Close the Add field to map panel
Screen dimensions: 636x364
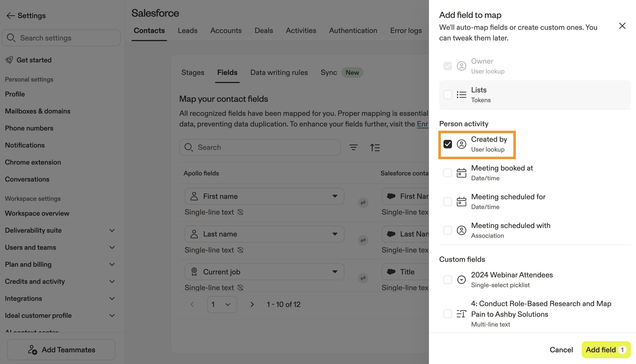coord(622,26)
